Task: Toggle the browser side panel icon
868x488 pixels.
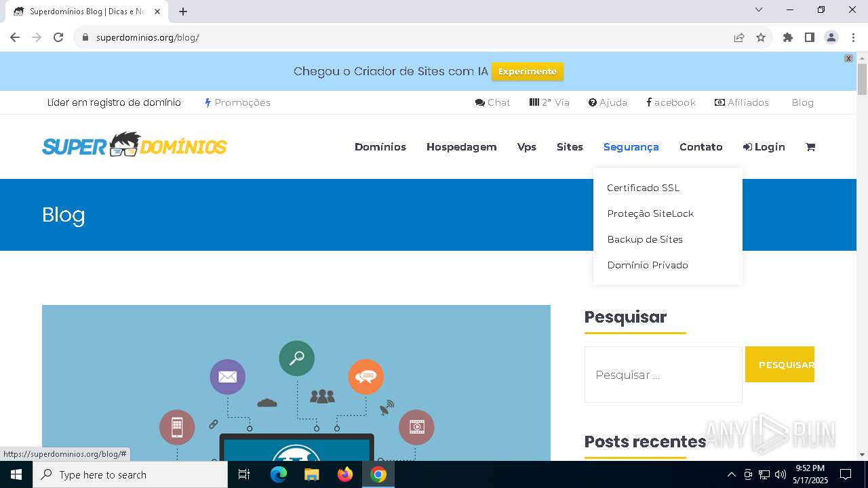Action: pyautogui.click(x=810, y=37)
